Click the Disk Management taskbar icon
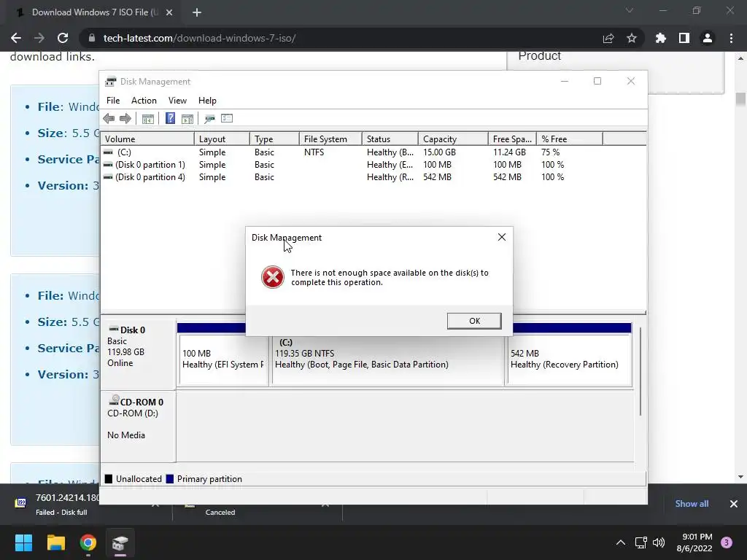 click(x=120, y=542)
